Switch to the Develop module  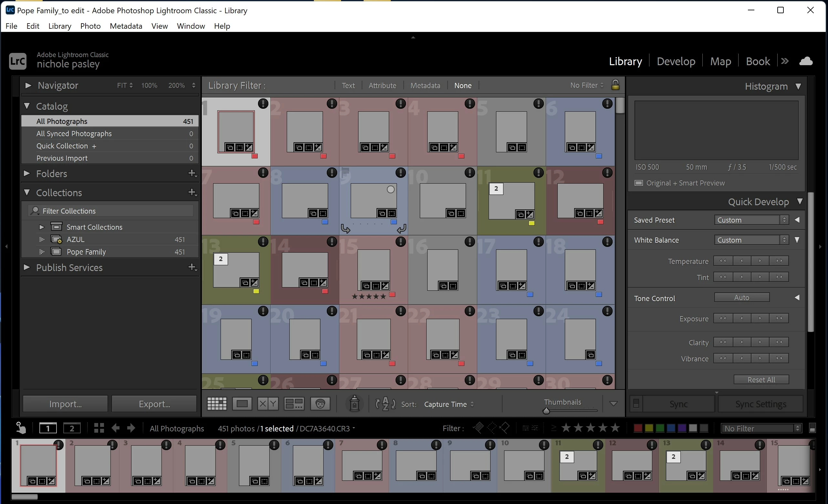(676, 61)
